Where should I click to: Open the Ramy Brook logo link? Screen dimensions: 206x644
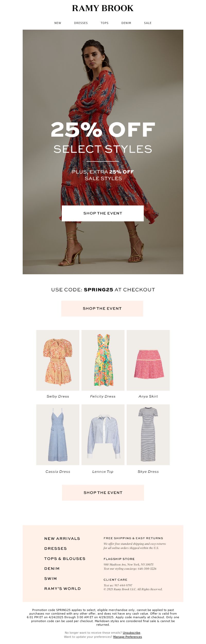pos(103,8)
